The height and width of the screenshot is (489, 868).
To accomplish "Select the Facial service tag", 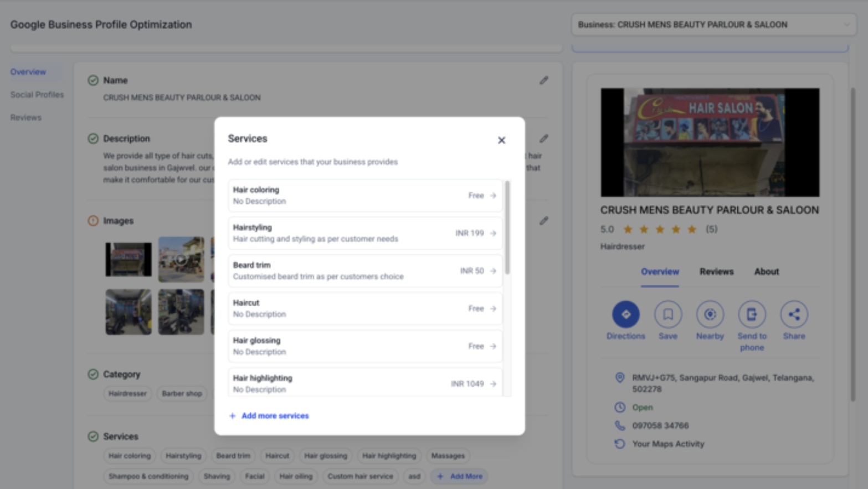I will 255,476.
